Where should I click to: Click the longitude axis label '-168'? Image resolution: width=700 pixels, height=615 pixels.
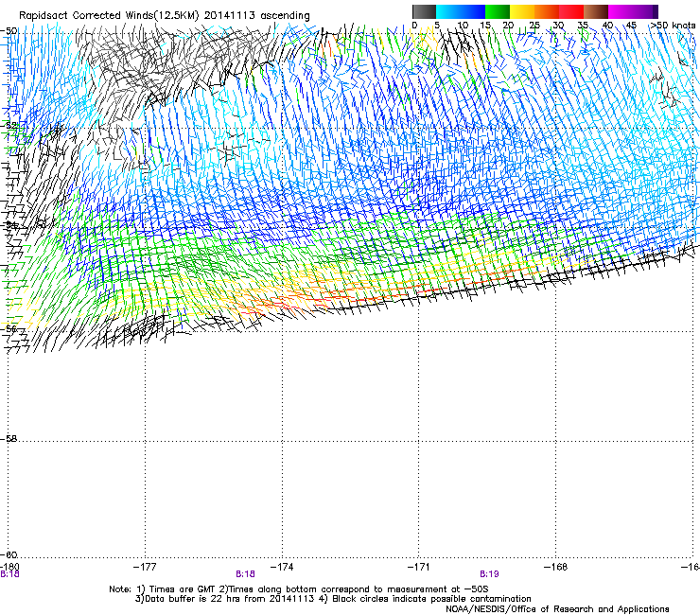pos(556,567)
